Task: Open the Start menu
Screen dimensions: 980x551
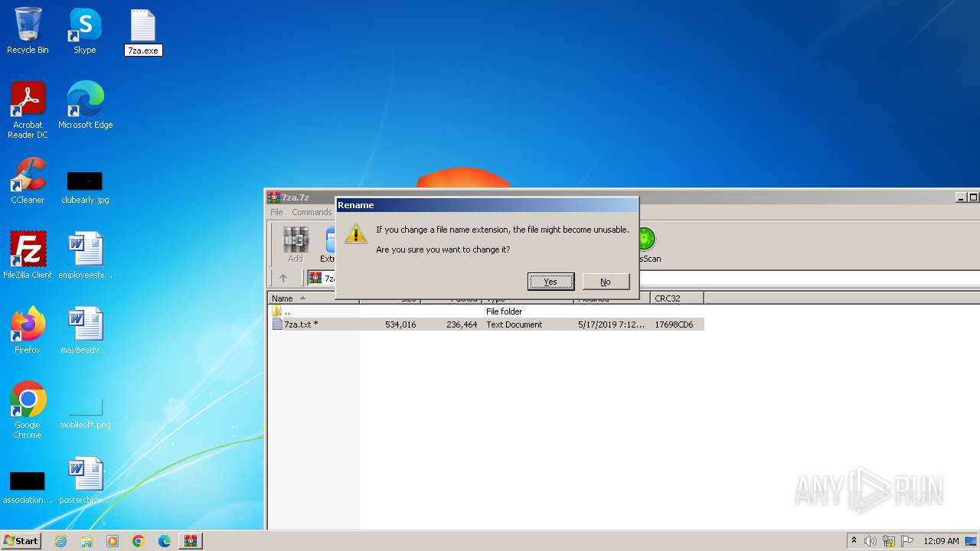Action: point(21,540)
